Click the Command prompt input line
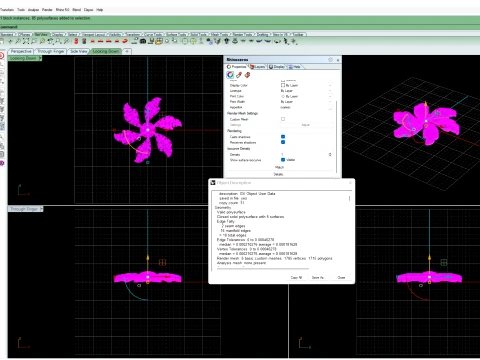 240,27
